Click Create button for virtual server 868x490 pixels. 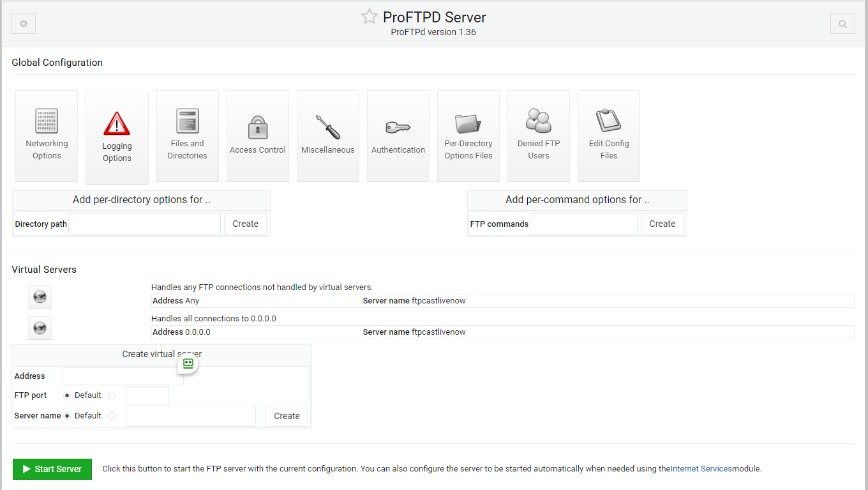pyautogui.click(x=287, y=416)
